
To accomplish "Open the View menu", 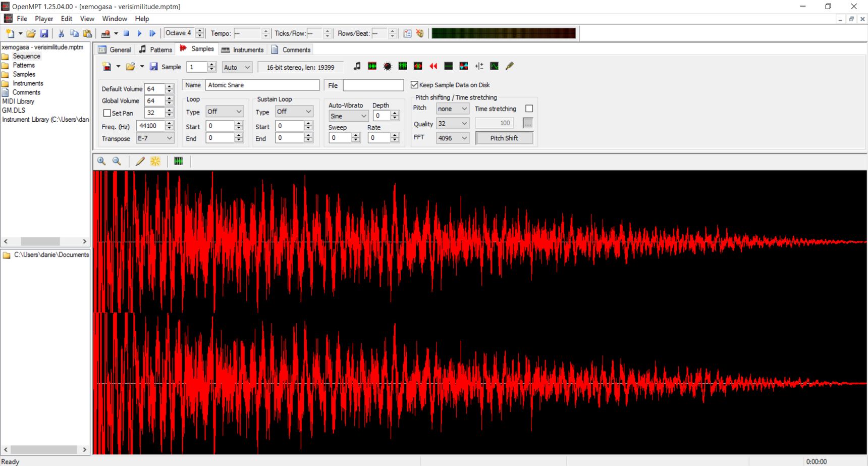I will point(87,19).
